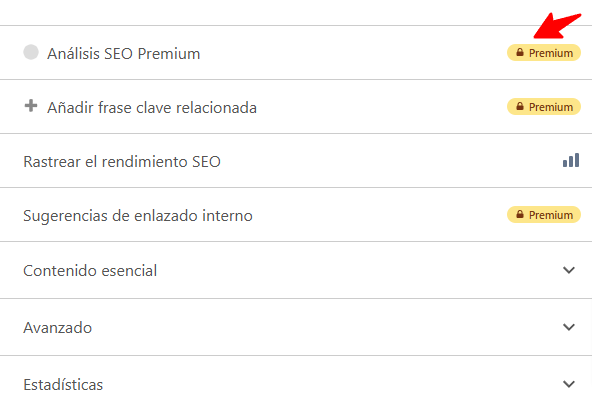
Task: Click Premium badge for Sugerencias de enlazado interno
Action: click(544, 214)
